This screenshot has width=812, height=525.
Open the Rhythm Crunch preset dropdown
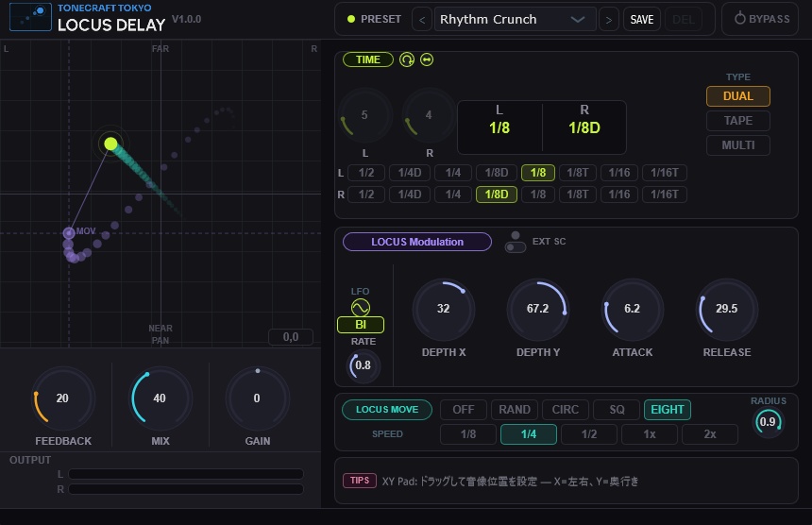coord(515,20)
